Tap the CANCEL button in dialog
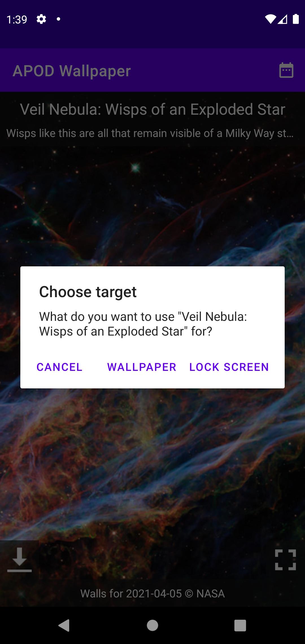Viewport: 305px width, 644px height. coord(59,367)
